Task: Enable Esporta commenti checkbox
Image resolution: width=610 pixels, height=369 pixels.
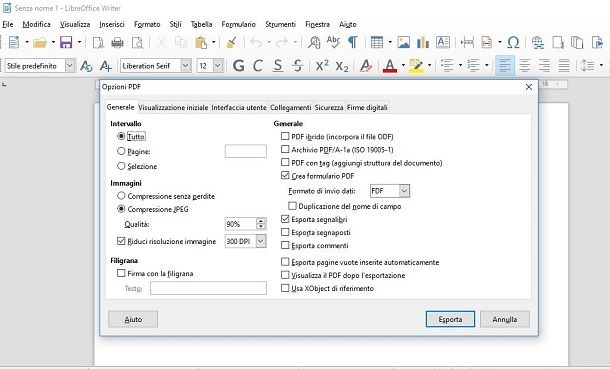Action: click(285, 245)
